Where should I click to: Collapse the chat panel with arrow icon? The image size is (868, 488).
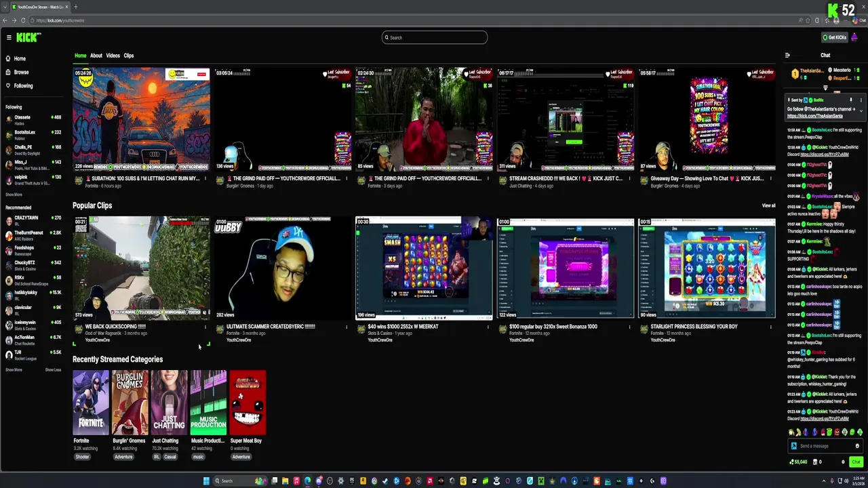pos(787,56)
